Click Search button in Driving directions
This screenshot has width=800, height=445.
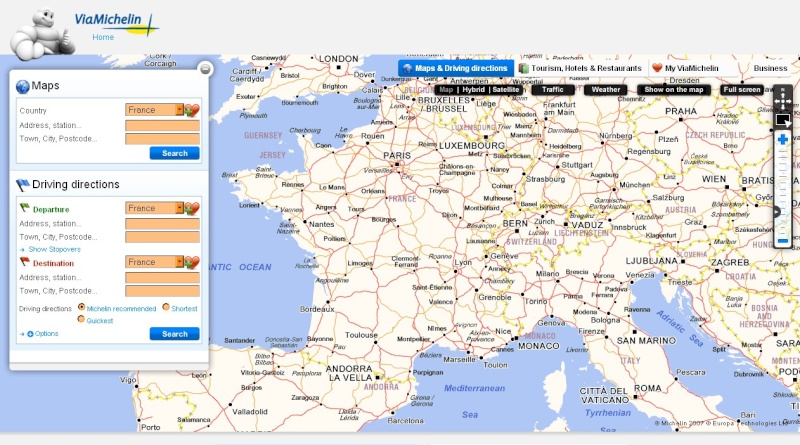(174, 334)
